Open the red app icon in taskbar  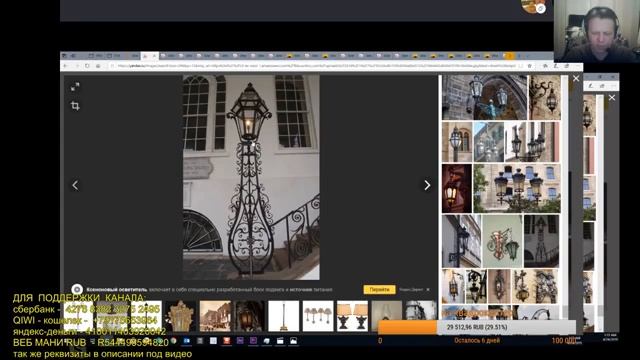click(227, 341)
